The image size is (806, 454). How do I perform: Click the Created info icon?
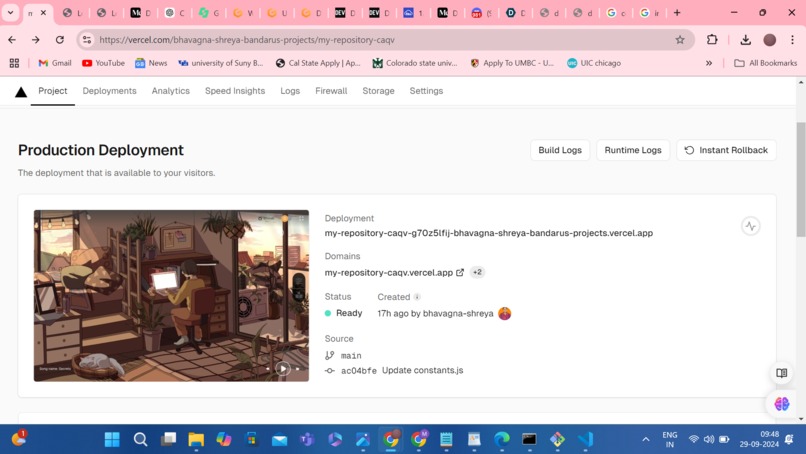coord(417,297)
